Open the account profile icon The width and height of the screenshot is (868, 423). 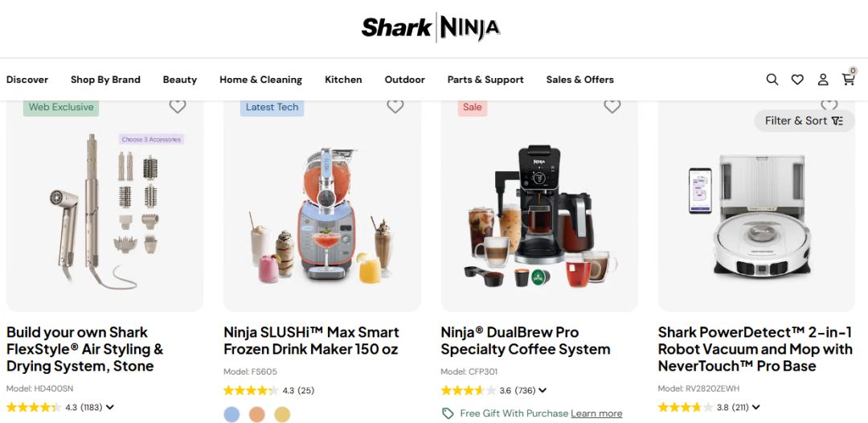pyautogui.click(x=823, y=80)
